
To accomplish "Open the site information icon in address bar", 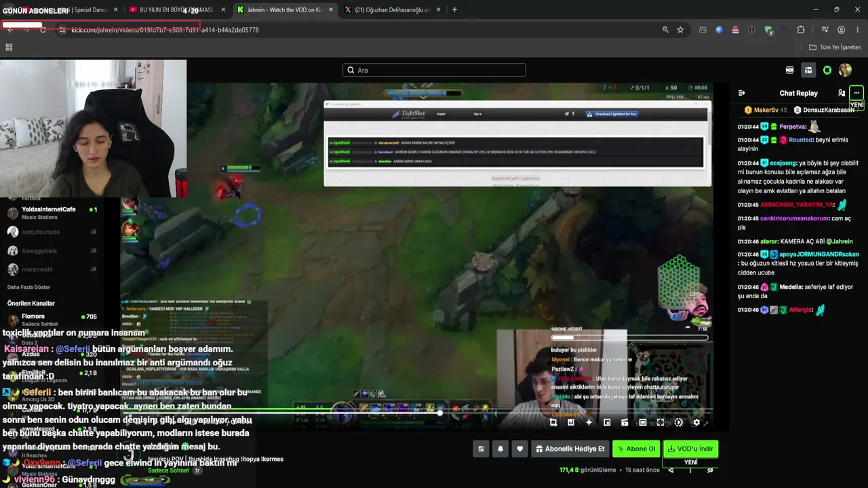I will click(62, 30).
